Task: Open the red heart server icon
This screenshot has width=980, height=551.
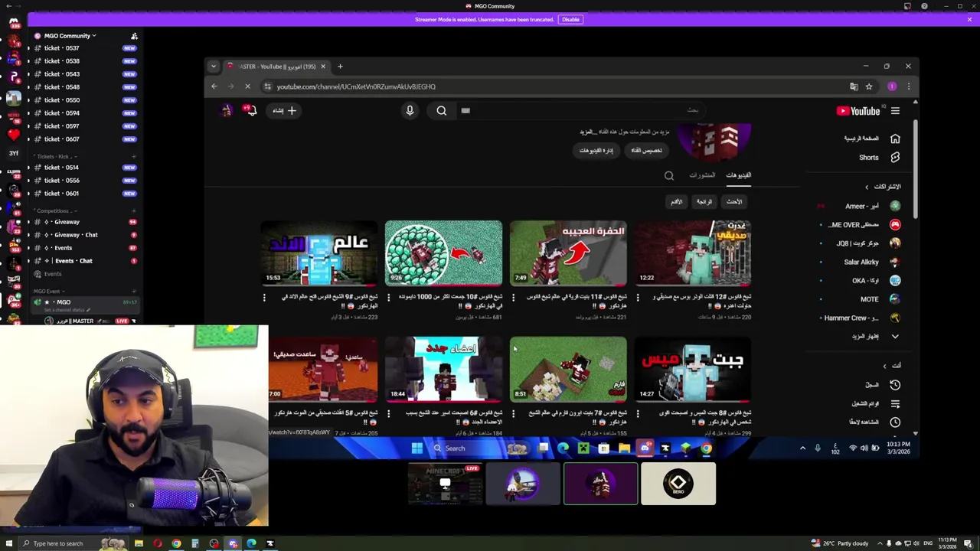Action: (13, 135)
